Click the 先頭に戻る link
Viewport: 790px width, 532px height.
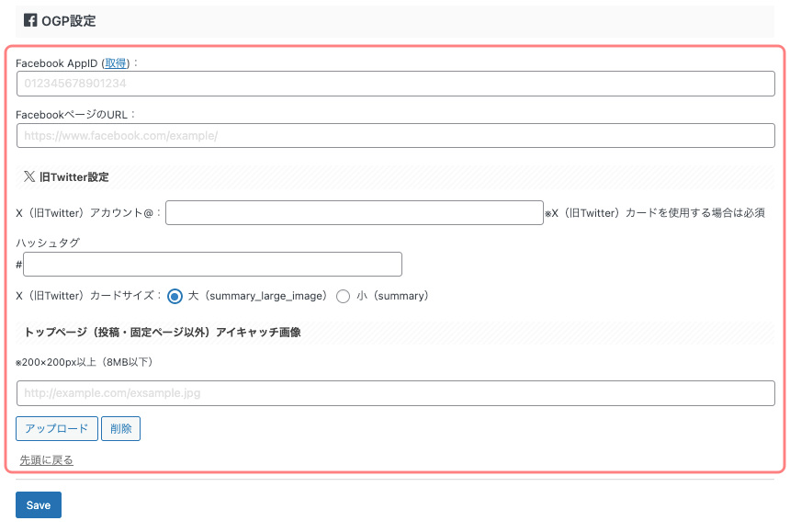(46, 459)
